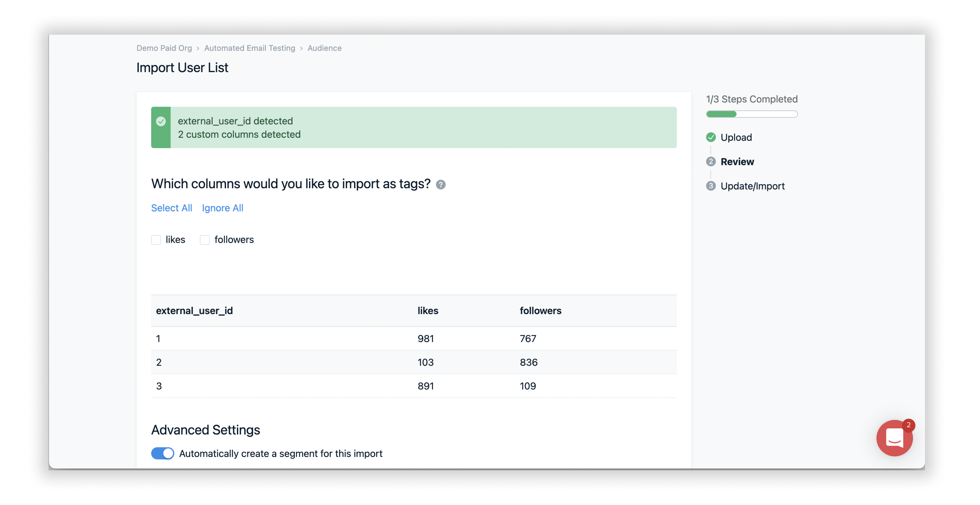Click Ignore All columns link
The height and width of the screenshot is (505, 980).
(x=223, y=208)
